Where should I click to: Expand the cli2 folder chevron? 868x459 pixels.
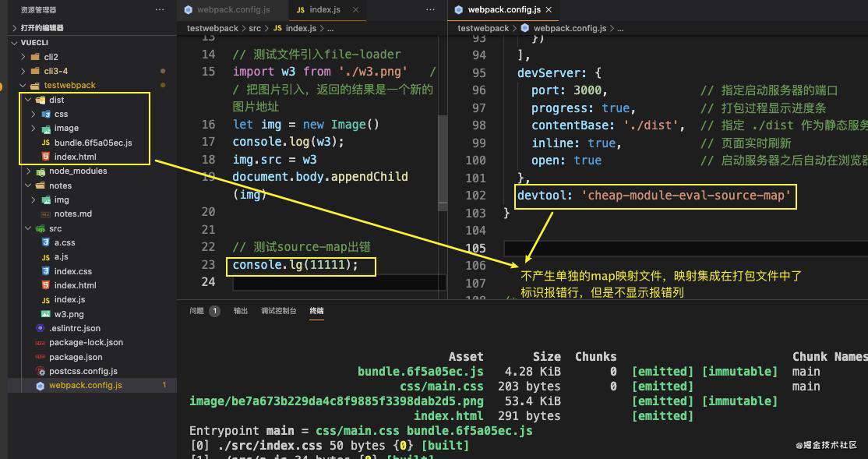coord(23,56)
